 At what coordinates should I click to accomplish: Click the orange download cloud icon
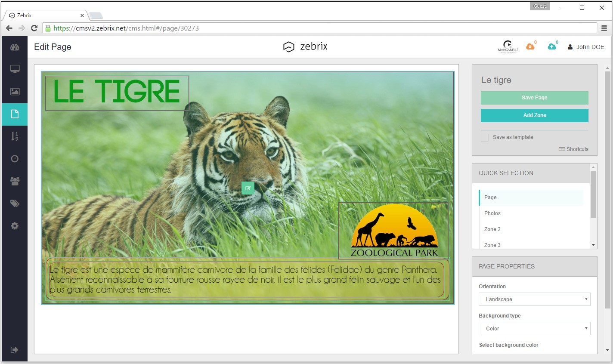coord(530,46)
